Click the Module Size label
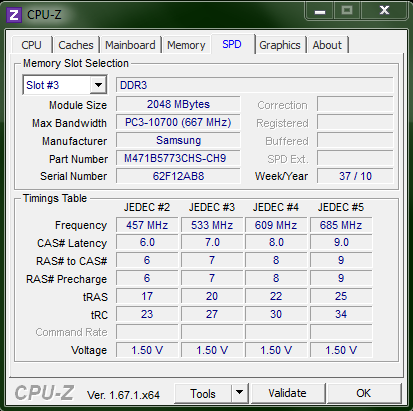413x411 pixels. (78, 105)
